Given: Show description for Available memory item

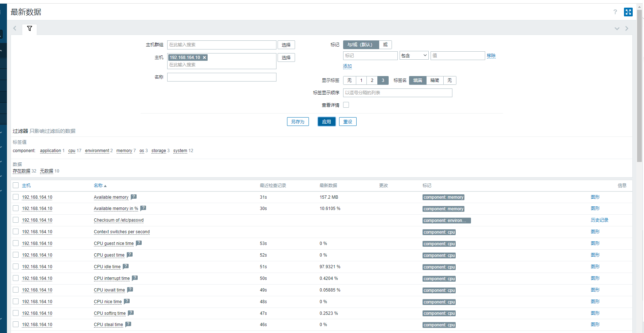Looking at the screenshot, I should click(x=134, y=197).
